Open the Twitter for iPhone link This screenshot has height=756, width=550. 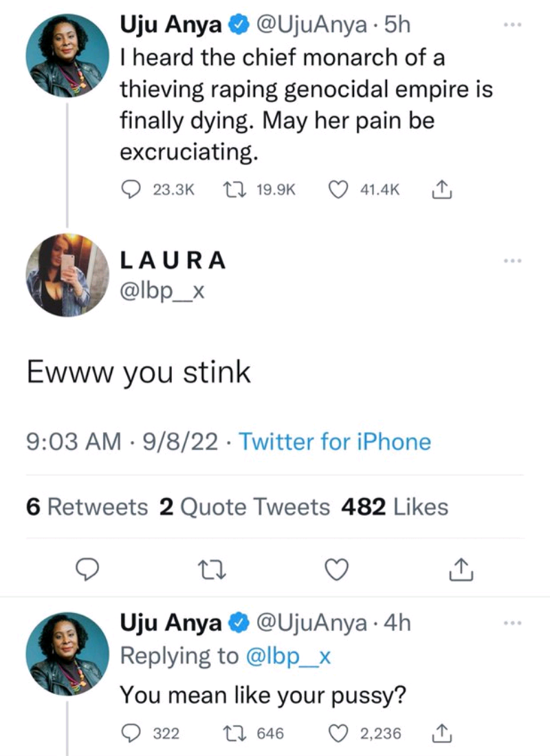(335, 441)
